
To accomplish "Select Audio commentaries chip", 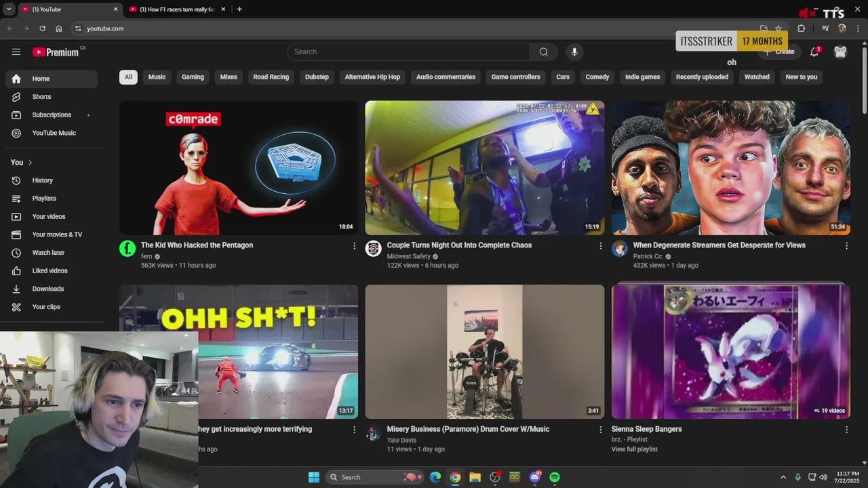I will tap(446, 77).
